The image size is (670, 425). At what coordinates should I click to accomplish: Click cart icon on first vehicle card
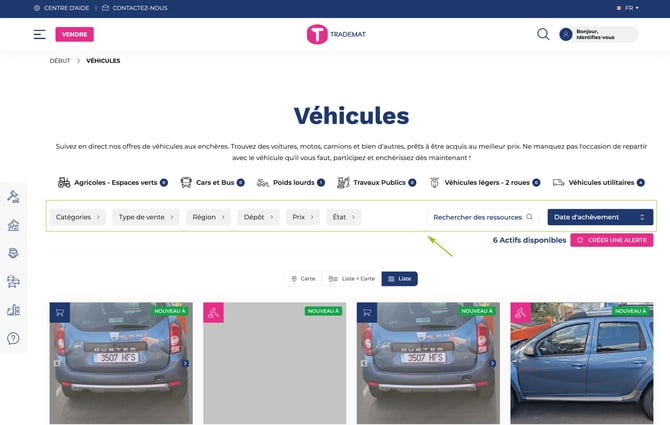tap(59, 313)
